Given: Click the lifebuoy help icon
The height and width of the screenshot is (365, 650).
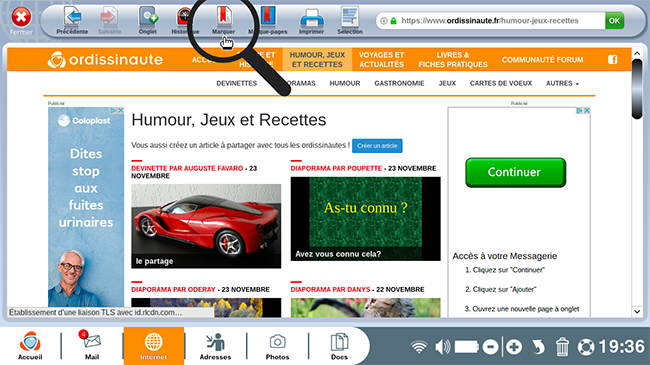Looking at the screenshot, I should click(x=586, y=347).
